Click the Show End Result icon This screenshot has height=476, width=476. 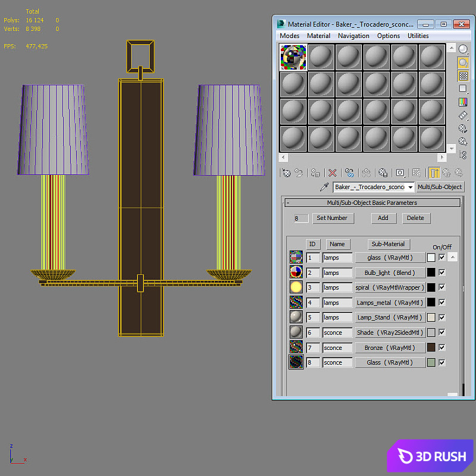[x=434, y=173]
